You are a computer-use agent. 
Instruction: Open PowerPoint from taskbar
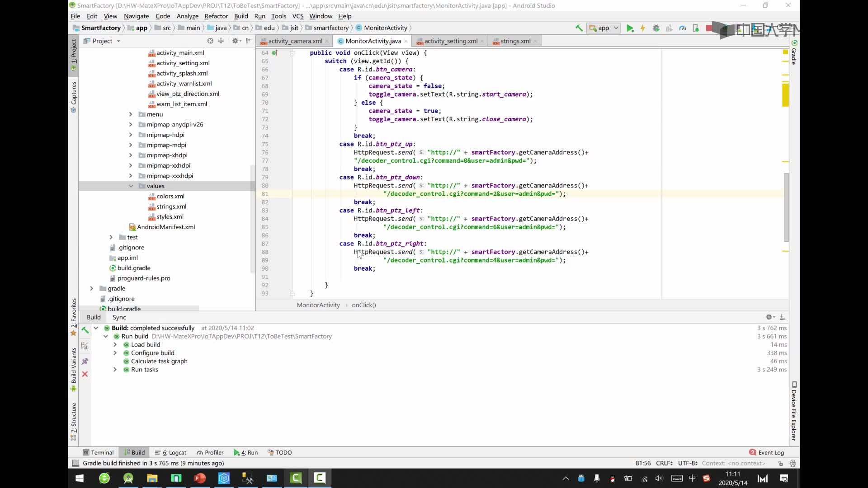coord(200,478)
